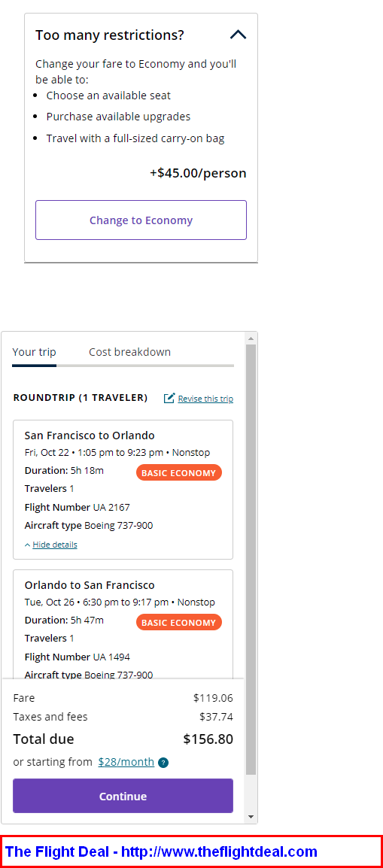Select the Orlando to San Francisco flight card
The height and width of the screenshot is (868, 383).
(x=123, y=624)
